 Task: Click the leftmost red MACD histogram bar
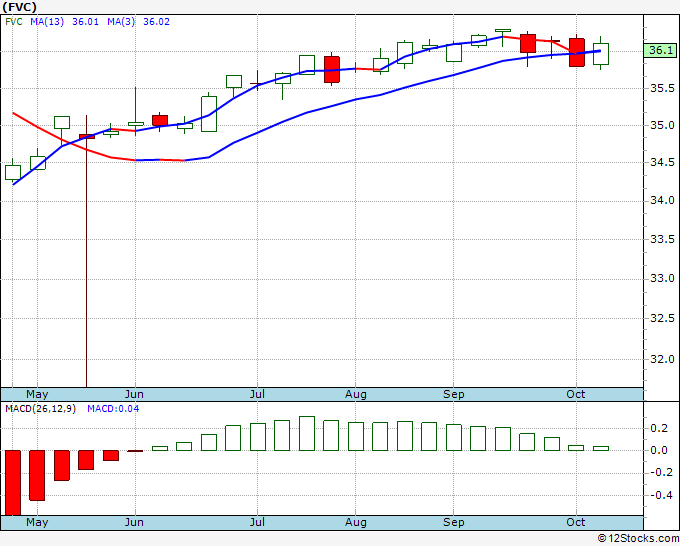point(13,483)
